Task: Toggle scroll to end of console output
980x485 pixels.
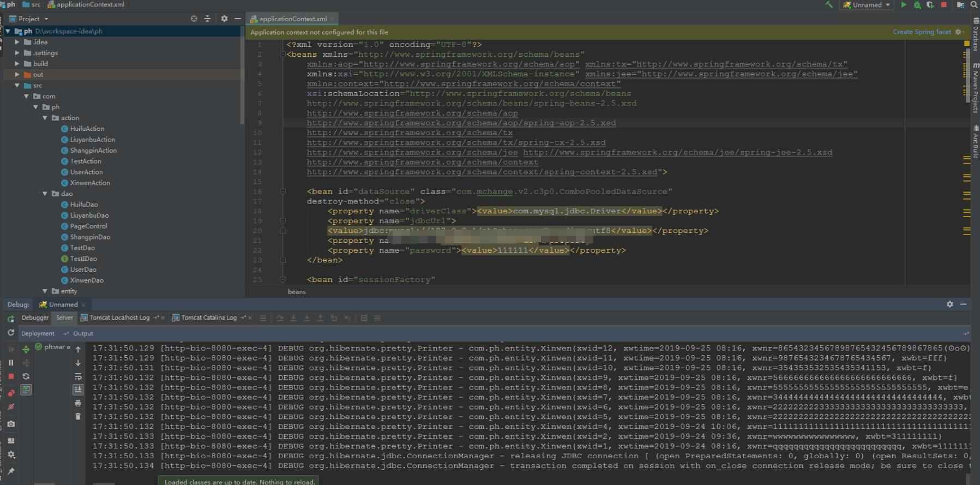Action: pos(78,390)
